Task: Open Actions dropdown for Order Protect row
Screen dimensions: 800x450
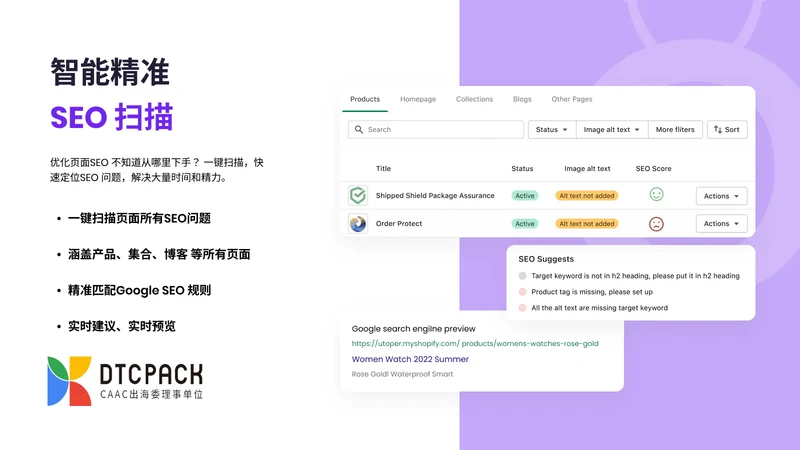Action: (x=721, y=223)
